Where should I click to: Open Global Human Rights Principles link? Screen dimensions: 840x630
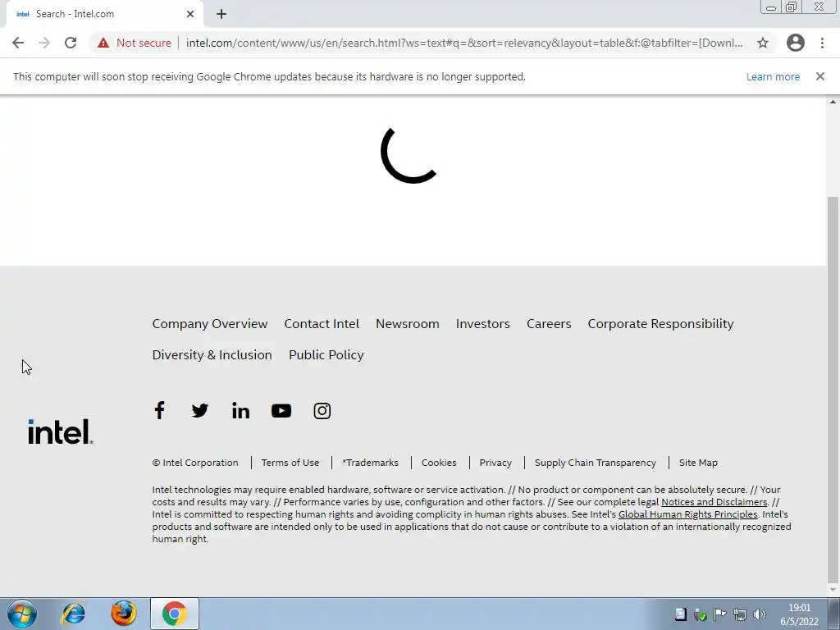pyautogui.click(x=688, y=514)
